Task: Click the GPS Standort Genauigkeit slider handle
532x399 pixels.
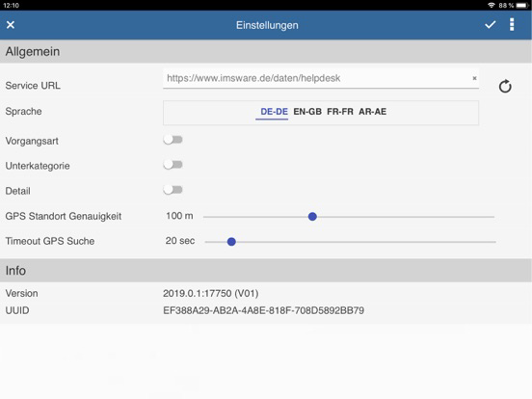Action: tap(312, 217)
